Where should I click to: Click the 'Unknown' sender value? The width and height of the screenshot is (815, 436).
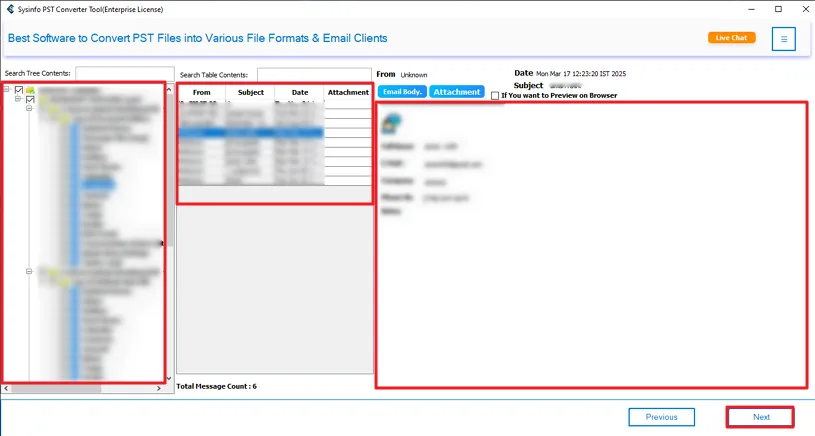pyautogui.click(x=414, y=75)
